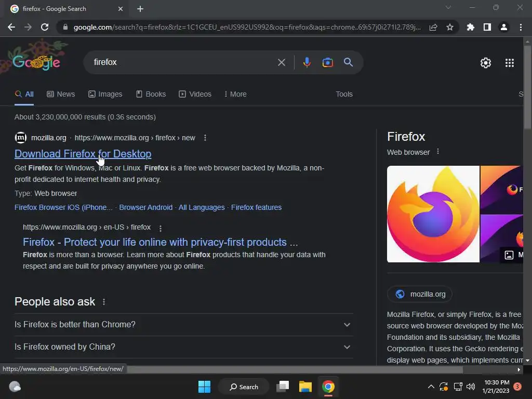Switch to the Images tab
The image size is (532, 399).
105,95
